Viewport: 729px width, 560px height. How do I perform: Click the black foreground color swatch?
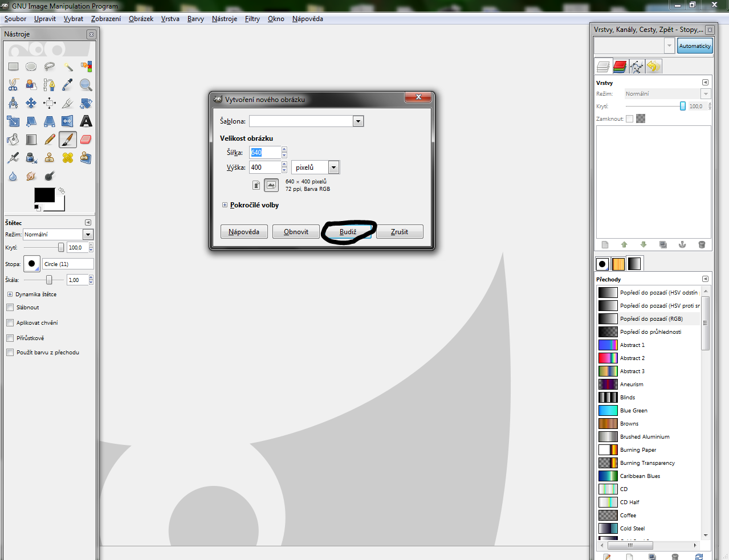click(44, 195)
